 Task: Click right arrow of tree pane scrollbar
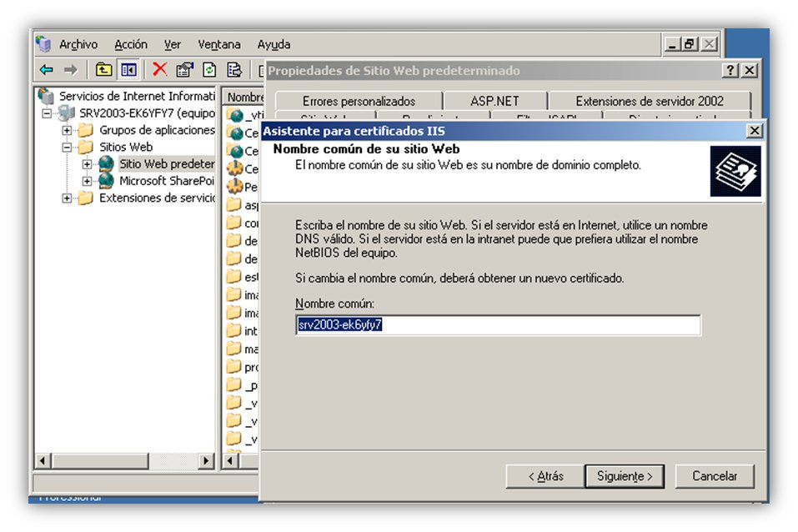tap(206, 461)
